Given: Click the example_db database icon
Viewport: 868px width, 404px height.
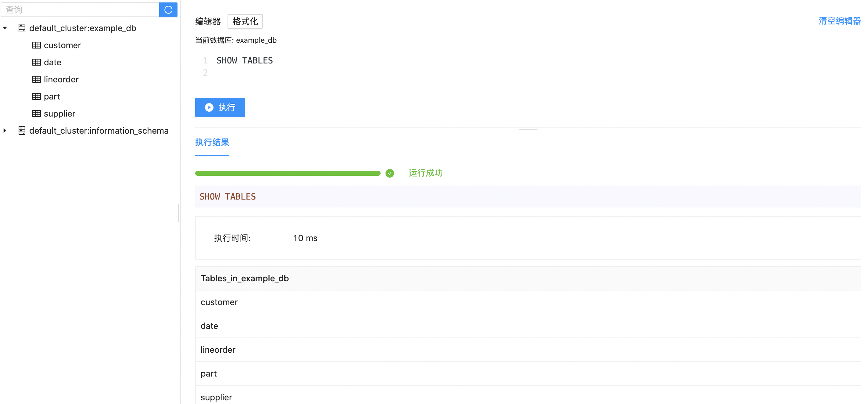Looking at the screenshot, I should 22,28.
